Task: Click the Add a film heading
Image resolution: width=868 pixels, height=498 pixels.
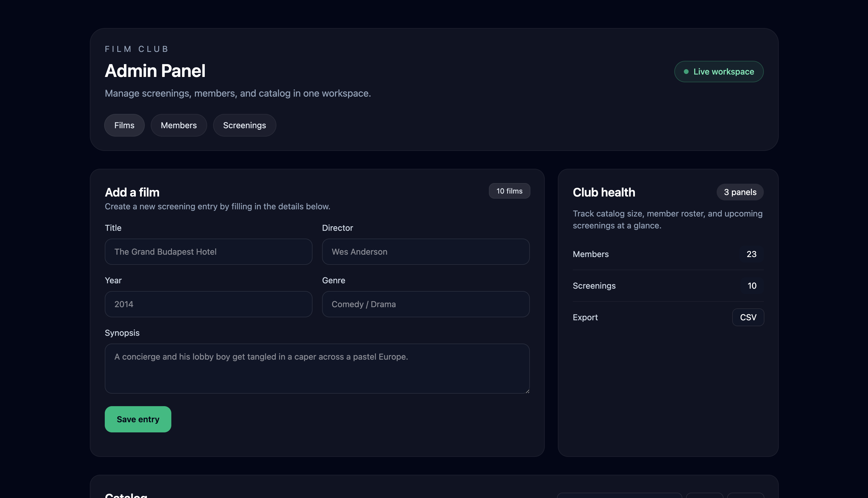Action: pos(132,192)
